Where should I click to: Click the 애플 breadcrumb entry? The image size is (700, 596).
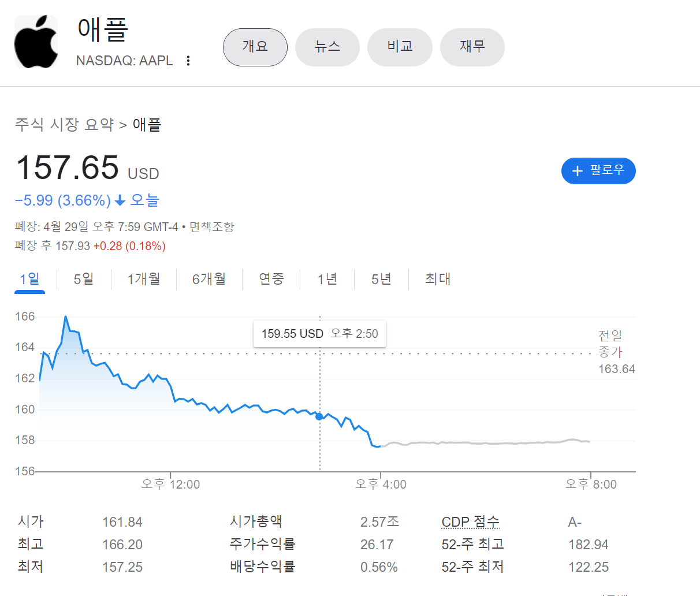pyautogui.click(x=147, y=125)
